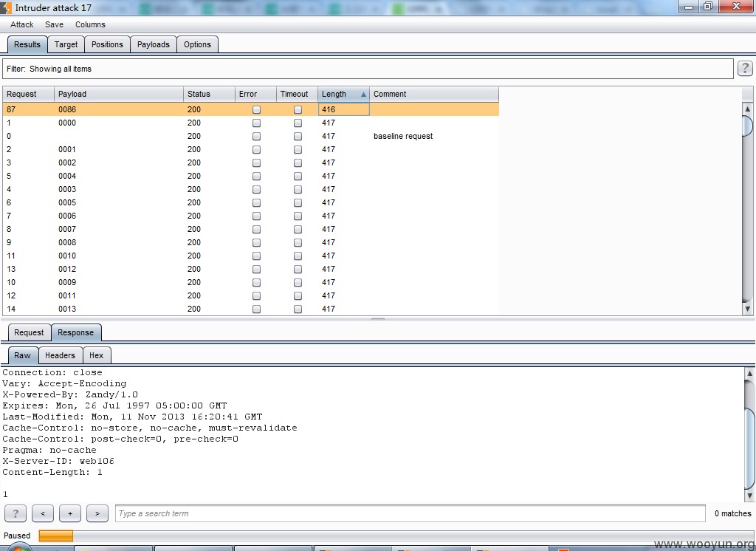Viewport: 756px width, 551px height.
Task: Click response pane scroll up arrow
Action: click(749, 373)
